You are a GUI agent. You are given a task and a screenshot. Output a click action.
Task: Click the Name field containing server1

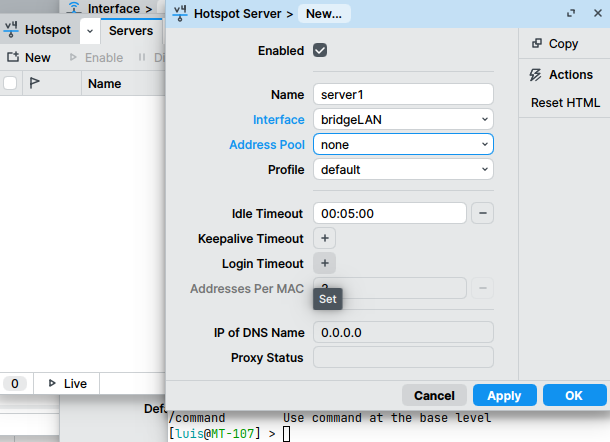tap(403, 94)
